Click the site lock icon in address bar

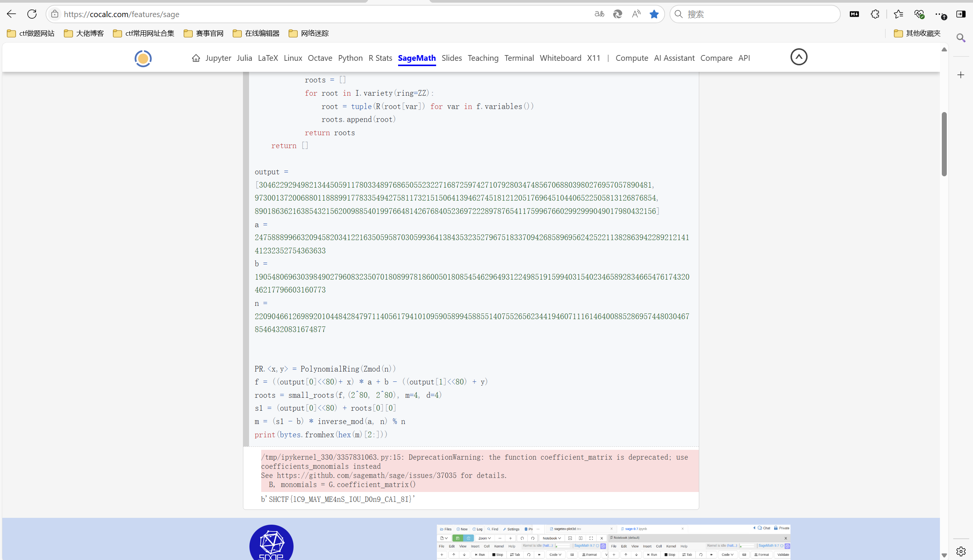click(x=55, y=14)
